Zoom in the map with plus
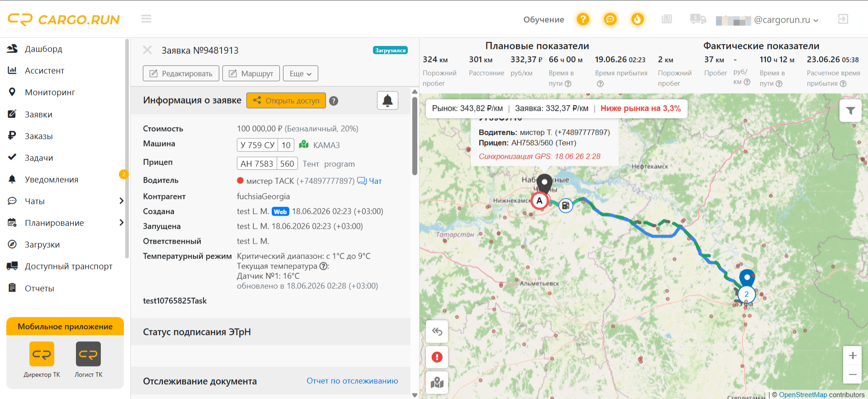Viewport: 868px width, 399px height. click(852, 356)
